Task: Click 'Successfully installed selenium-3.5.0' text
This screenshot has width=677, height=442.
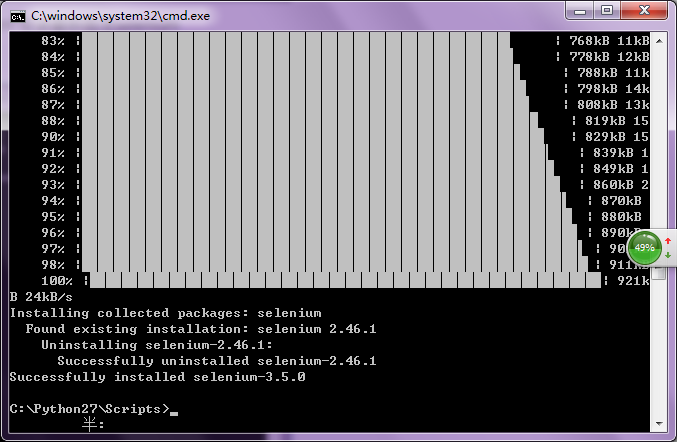Action: pyautogui.click(x=157, y=377)
